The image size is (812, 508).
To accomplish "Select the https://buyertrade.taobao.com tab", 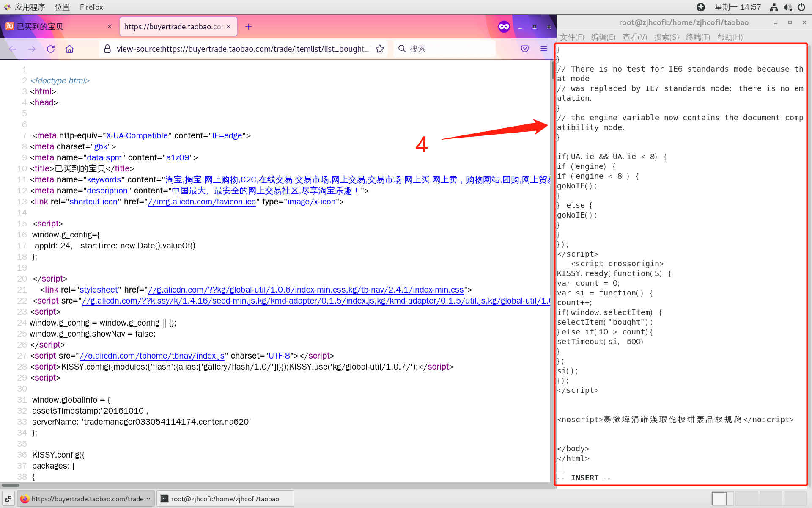I will (x=178, y=27).
